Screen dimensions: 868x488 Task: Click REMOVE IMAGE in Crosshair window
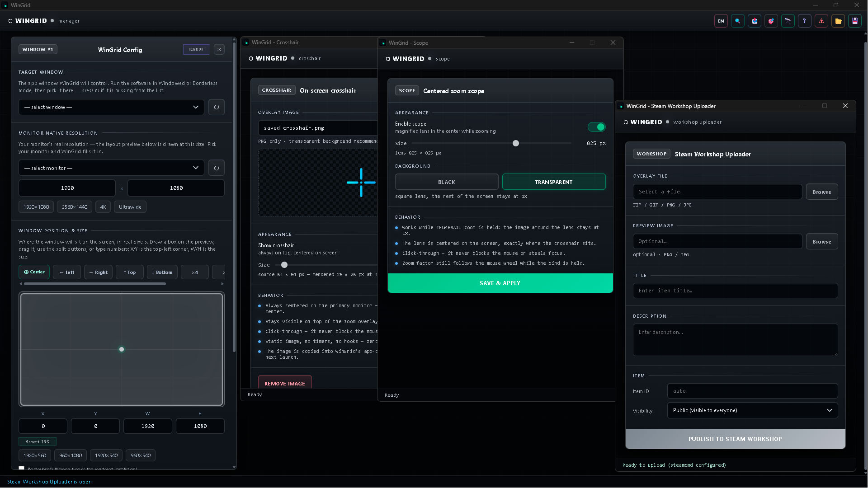[x=285, y=382]
